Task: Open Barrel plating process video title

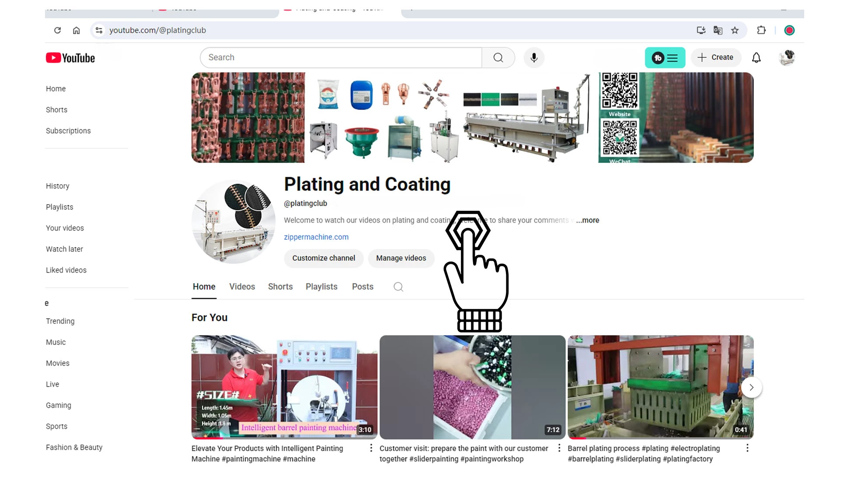Action: pos(644,454)
